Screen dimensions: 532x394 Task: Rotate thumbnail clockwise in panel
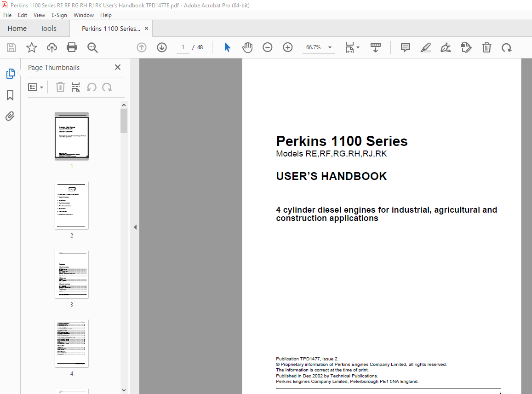point(107,87)
